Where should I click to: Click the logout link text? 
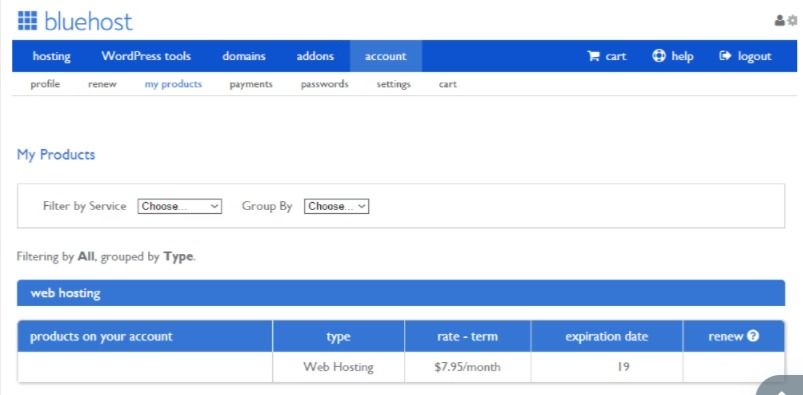point(754,56)
